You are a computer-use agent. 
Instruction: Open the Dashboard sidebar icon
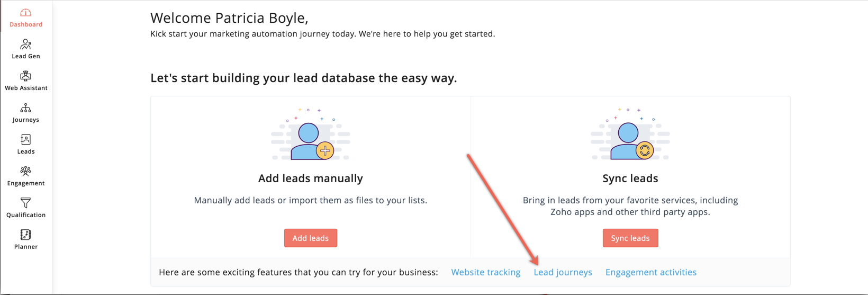coord(25,13)
